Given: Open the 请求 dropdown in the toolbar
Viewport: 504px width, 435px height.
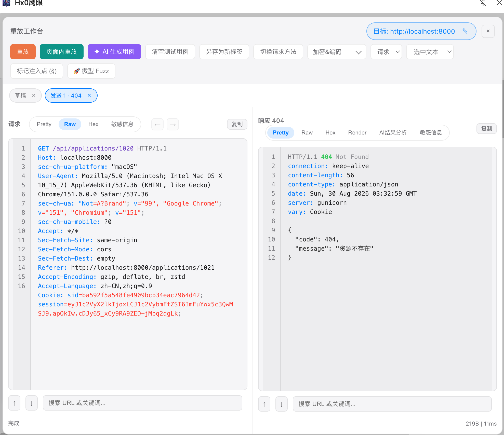Looking at the screenshot, I should [x=386, y=52].
